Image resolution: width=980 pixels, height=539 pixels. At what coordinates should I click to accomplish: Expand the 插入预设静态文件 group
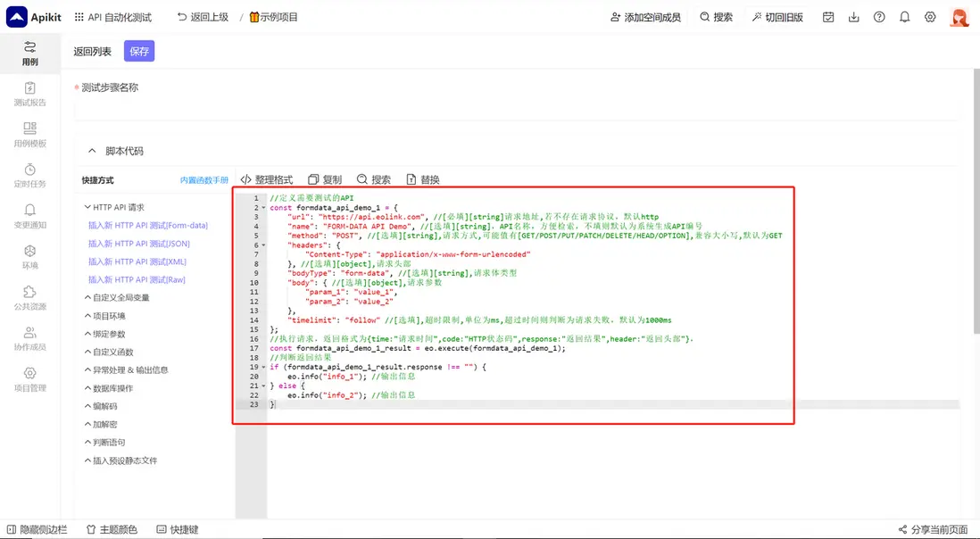coord(120,460)
